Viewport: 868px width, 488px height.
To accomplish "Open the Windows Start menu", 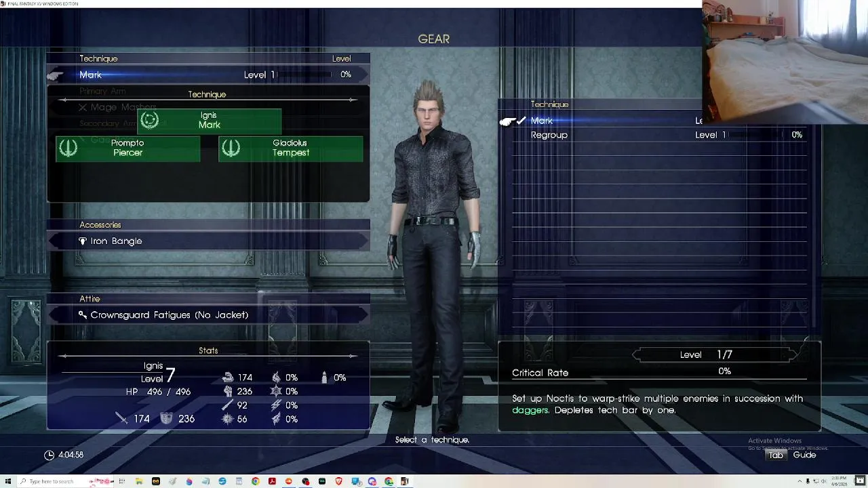I will pos(7,481).
